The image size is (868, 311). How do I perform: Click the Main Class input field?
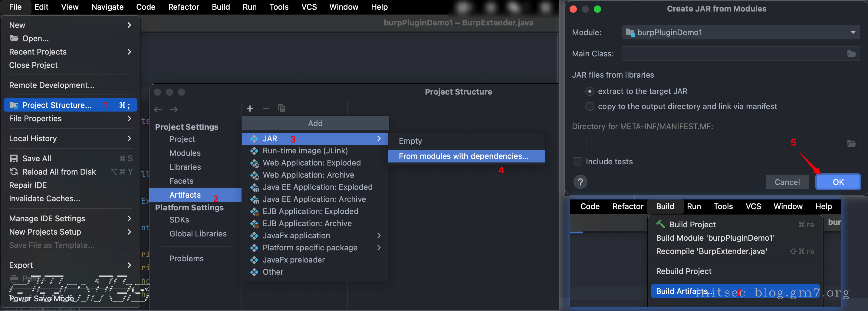pyautogui.click(x=731, y=54)
